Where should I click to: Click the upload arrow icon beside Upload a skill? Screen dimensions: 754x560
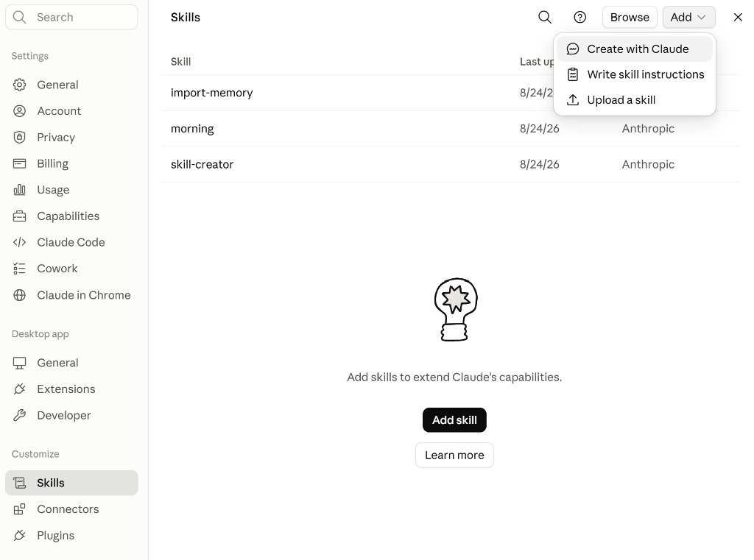tap(572, 100)
